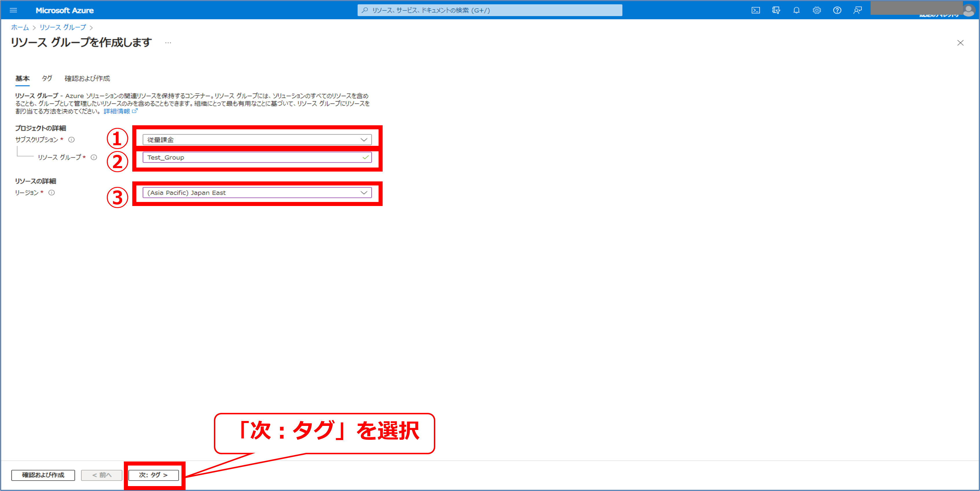Click the 次: タグ > button
Viewport: 980px width, 491px height.
click(153, 475)
